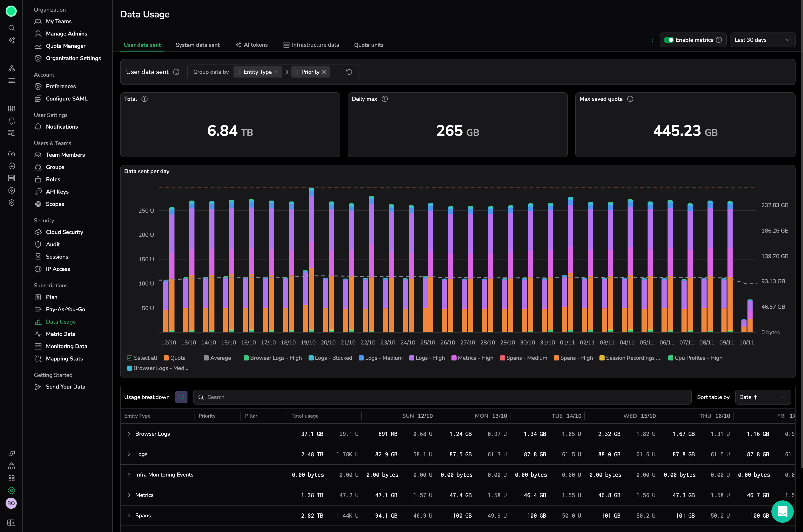Open the Last 30 days dropdown
The image size is (803, 532).
tap(762, 40)
